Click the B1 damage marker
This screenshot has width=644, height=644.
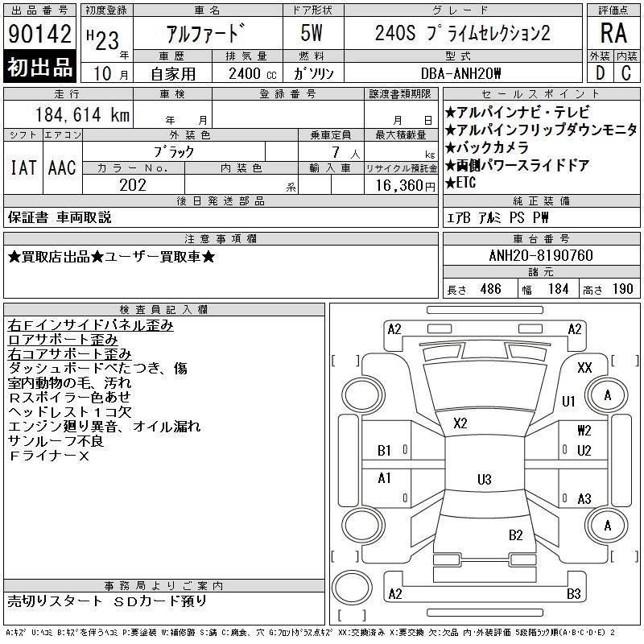[384, 451]
